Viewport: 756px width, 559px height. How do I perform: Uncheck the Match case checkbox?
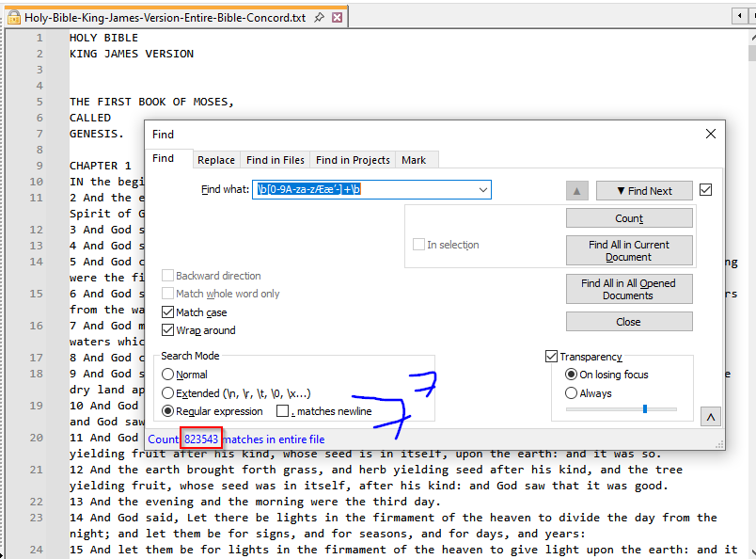point(167,312)
